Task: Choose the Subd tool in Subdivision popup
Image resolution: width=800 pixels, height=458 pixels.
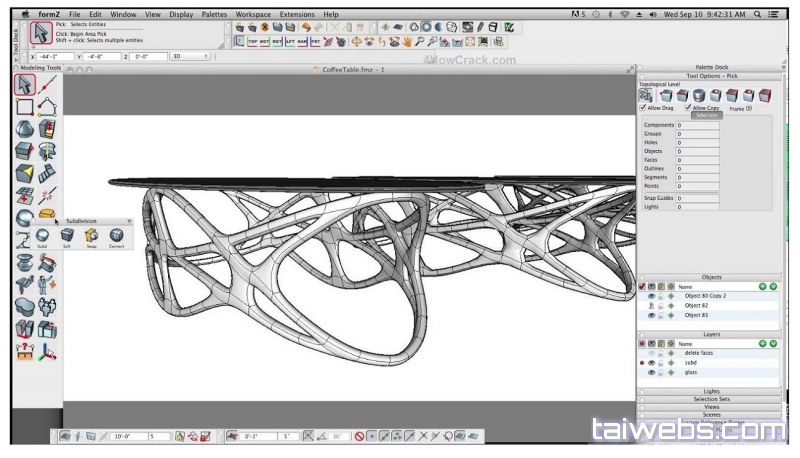Action: point(43,234)
